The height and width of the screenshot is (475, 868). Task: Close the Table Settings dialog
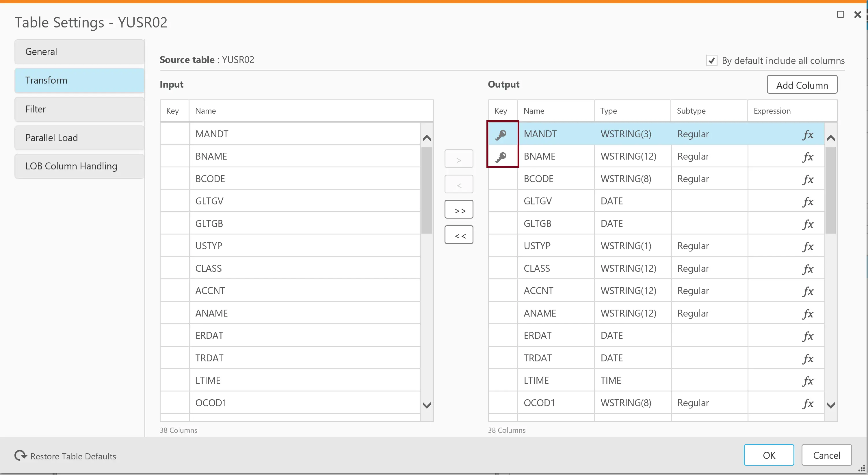(858, 14)
